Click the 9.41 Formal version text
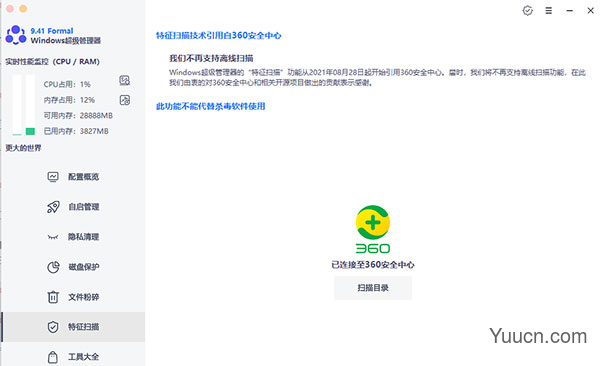Viewport: 600px width, 366px height. (x=52, y=31)
